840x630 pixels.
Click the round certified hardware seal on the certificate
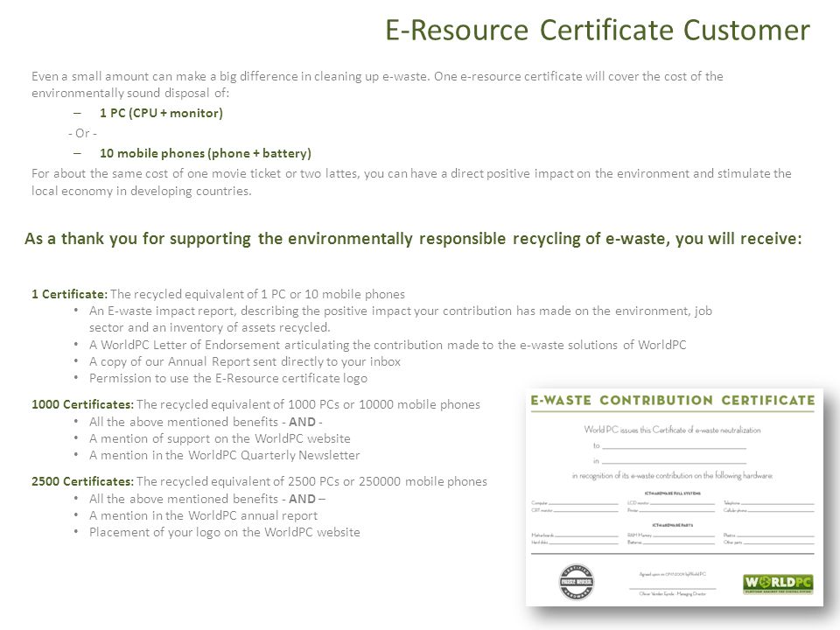pos(577,582)
